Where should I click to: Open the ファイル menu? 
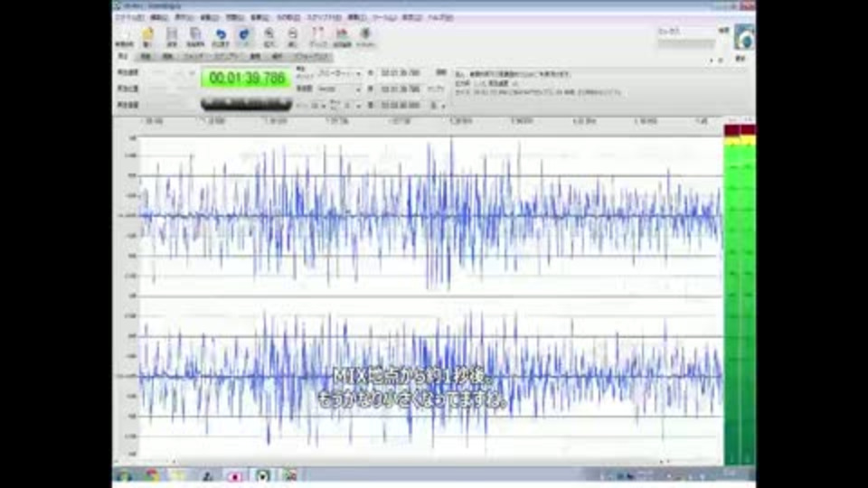(x=129, y=18)
